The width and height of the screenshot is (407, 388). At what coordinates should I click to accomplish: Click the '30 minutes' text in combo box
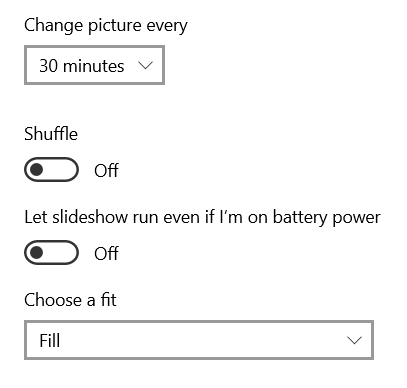82,66
